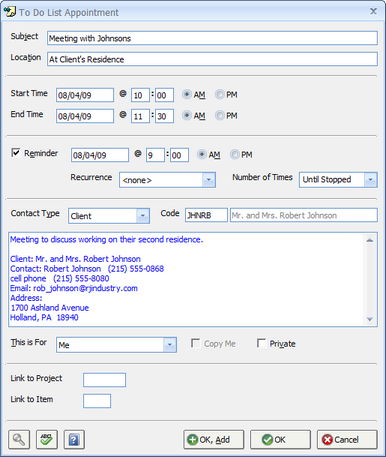Click the 'Holland, PA 18940' line
The image size is (386, 457).
click(44, 317)
